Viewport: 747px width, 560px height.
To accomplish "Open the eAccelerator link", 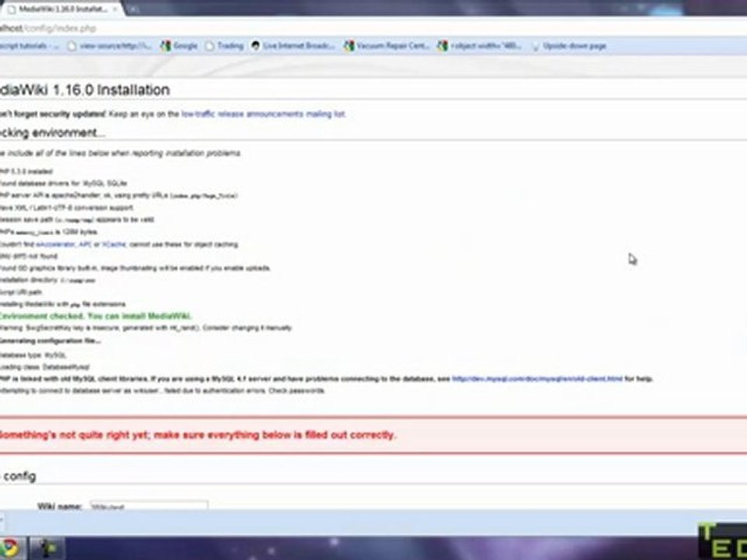I will pos(55,244).
